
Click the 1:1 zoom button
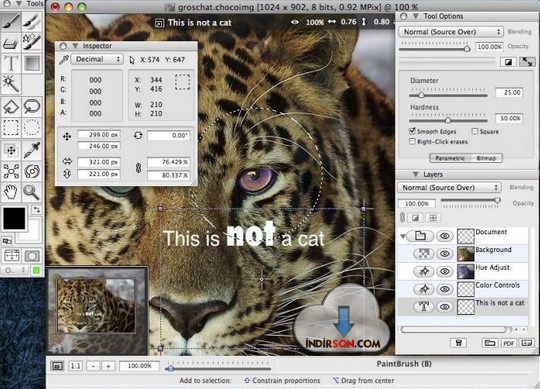tap(75, 366)
